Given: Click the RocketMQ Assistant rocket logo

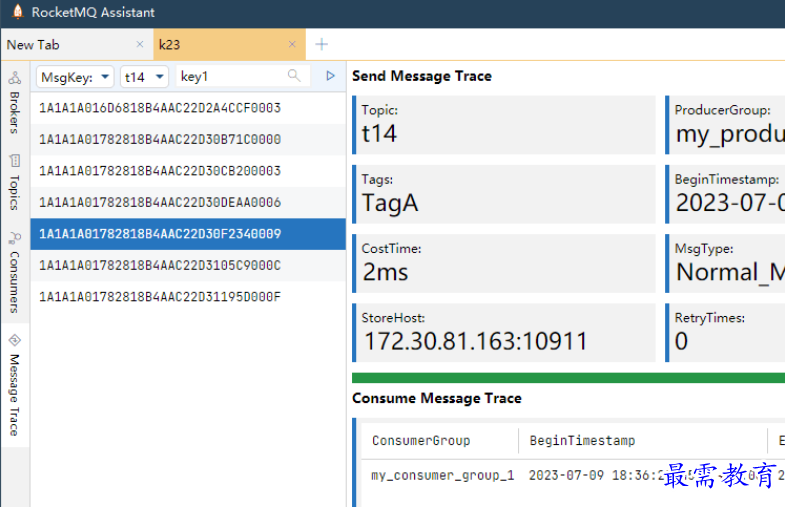Looking at the screenshot, I should (18, 12).
